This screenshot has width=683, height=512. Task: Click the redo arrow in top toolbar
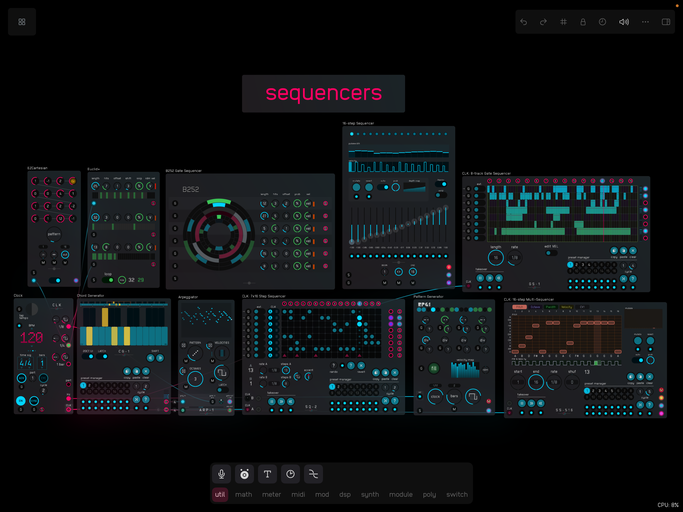tap(543, 22)
